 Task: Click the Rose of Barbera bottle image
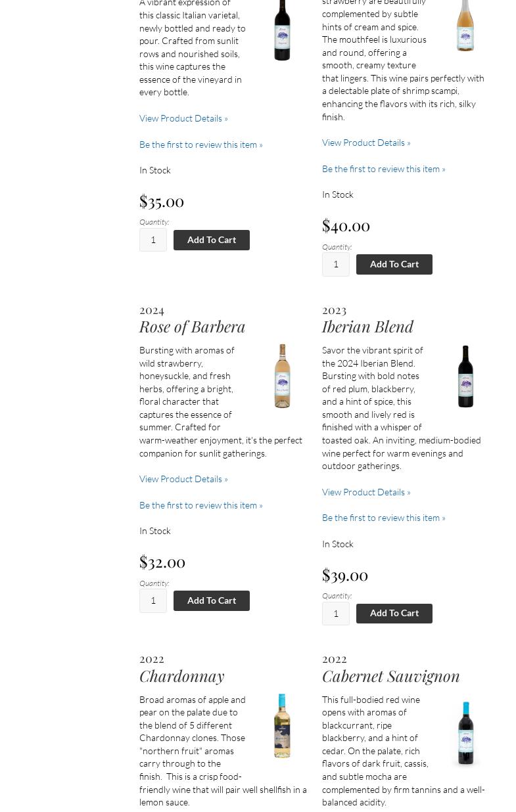(x=282, y=376)
